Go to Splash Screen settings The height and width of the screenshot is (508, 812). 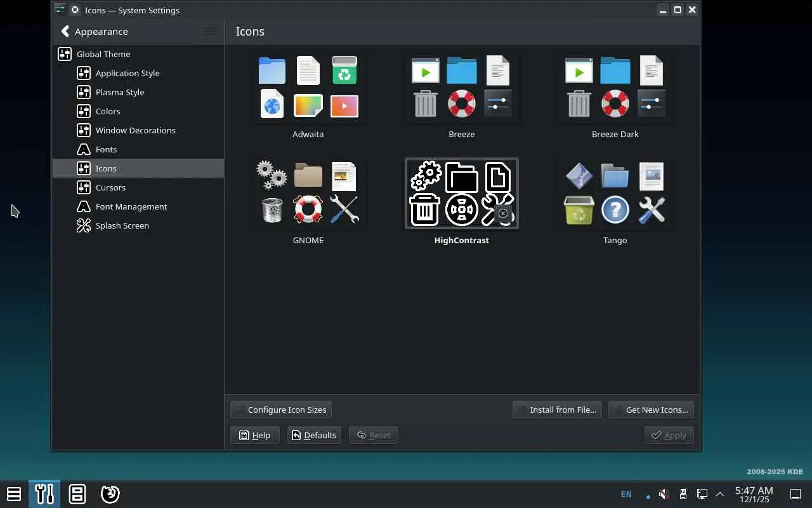(138, 225)
